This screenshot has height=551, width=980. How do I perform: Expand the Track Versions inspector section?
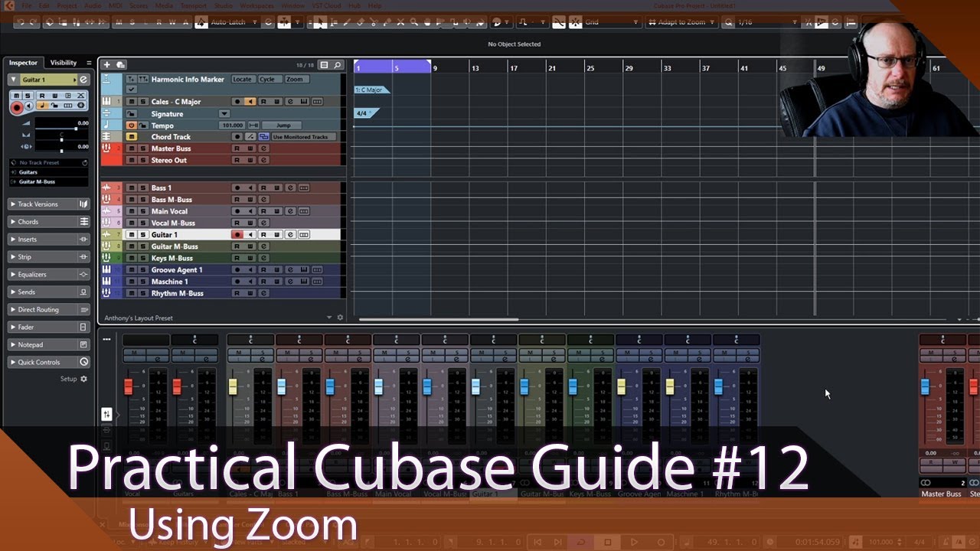pyautogui.click(x=50, y=204)
